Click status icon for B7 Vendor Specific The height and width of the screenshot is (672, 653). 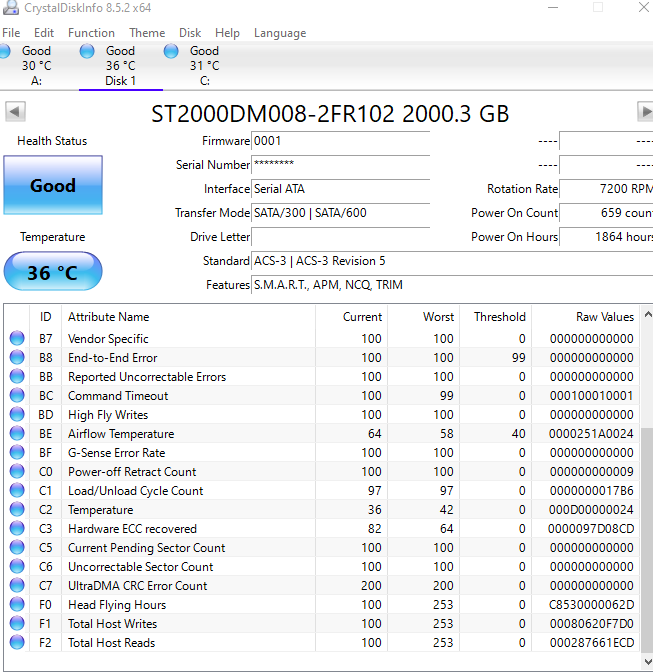pyautogui.click(x=17, y=338)
